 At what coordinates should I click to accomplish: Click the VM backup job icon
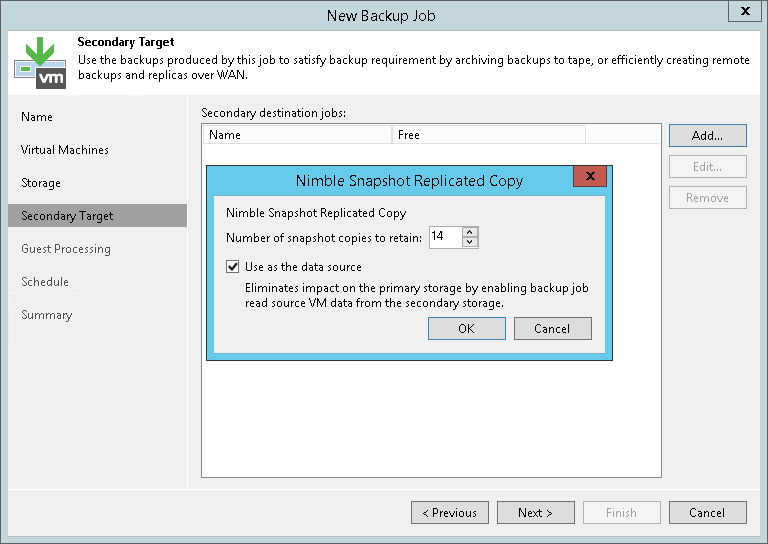[40, 63]
